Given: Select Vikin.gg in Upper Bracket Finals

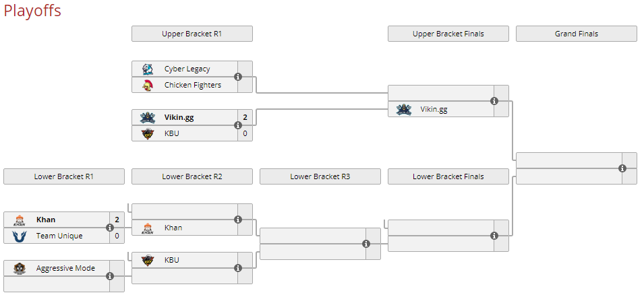Looking at the screenshot, I should pyautogui.click(x=434, y=109).
